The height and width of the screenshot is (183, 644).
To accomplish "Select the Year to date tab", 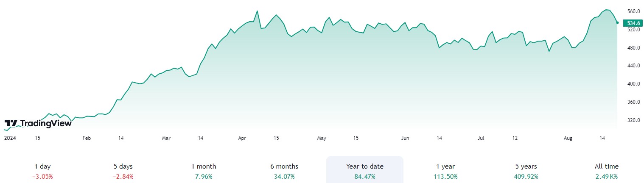I will (364, 171).
